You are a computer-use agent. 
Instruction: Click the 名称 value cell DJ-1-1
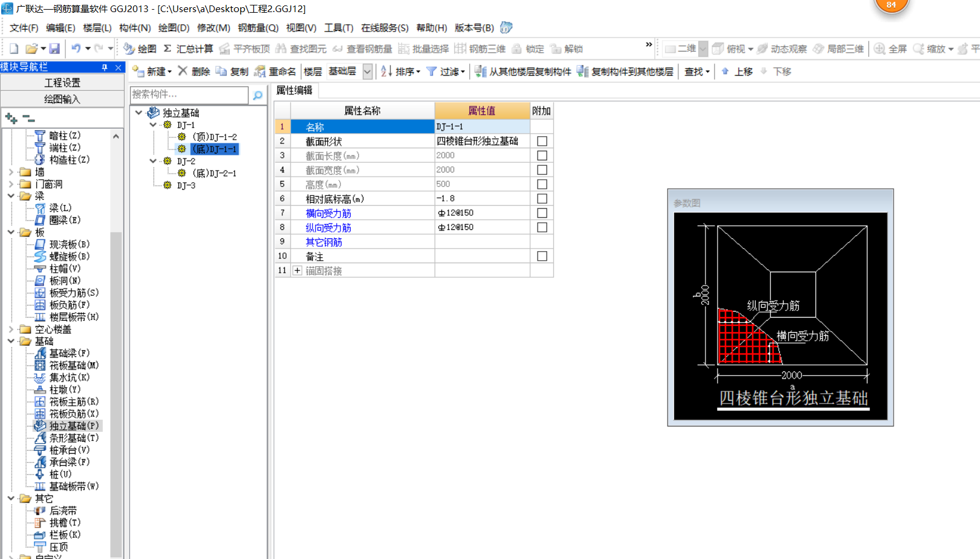coord(482,126)
